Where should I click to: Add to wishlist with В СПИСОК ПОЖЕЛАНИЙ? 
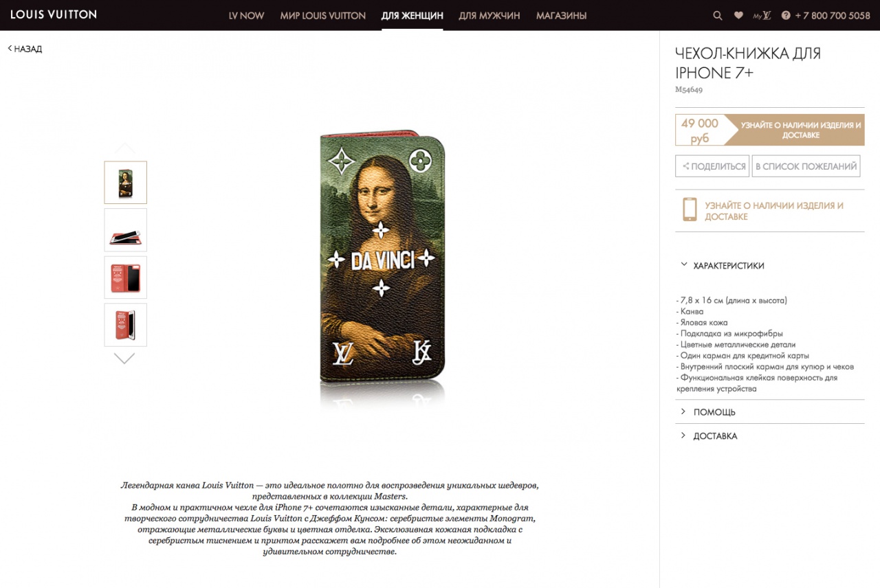[x=806, y=166]
